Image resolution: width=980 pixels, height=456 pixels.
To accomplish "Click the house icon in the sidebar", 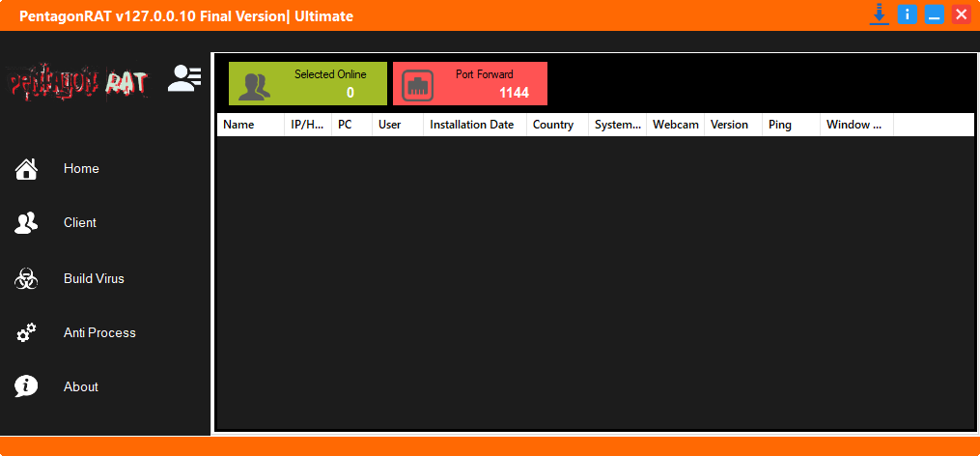I will click(x=26, y=169).
